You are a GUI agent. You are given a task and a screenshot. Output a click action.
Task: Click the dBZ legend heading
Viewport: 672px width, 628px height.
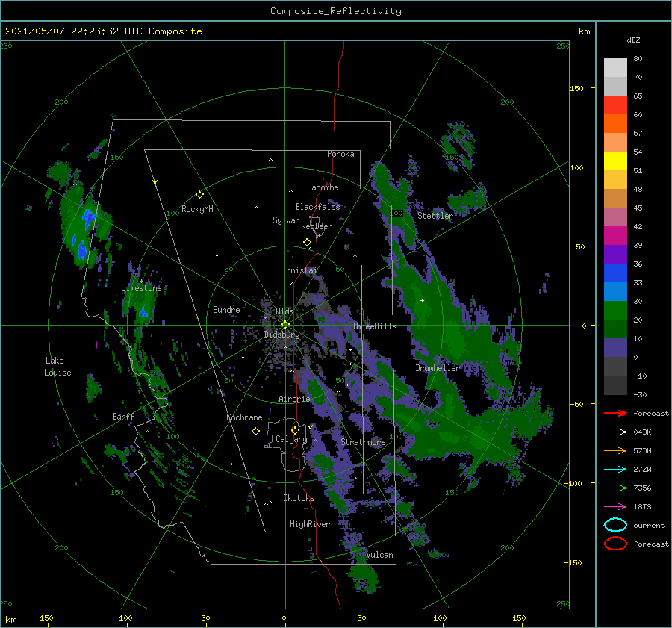633,40
